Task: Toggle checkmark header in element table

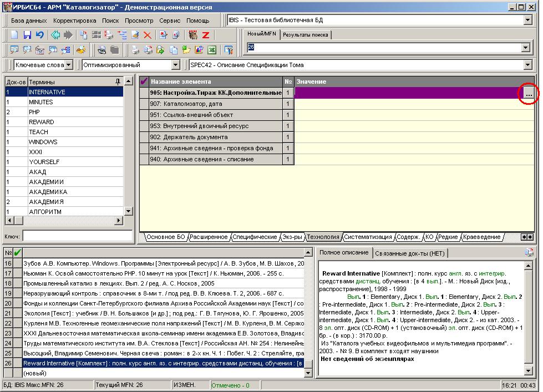Action: (x=144, y=82)
